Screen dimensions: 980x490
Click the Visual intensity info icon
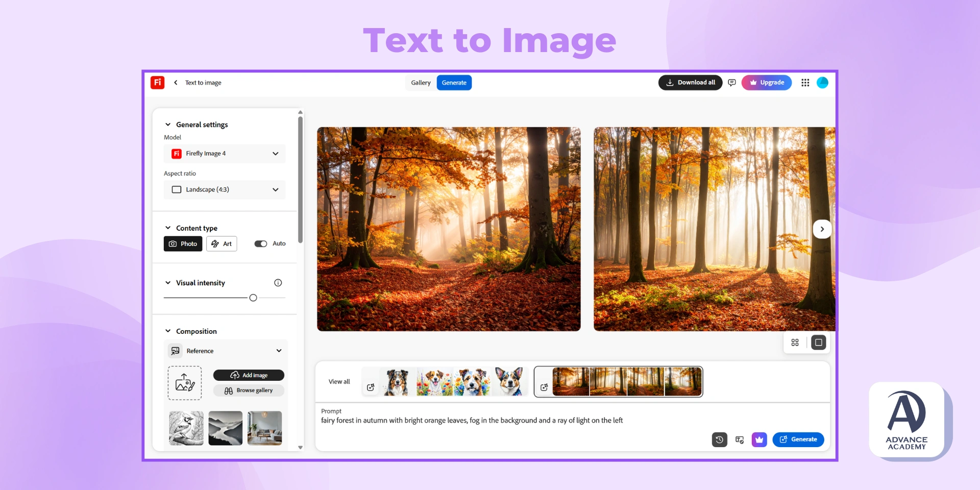point(278,283)
